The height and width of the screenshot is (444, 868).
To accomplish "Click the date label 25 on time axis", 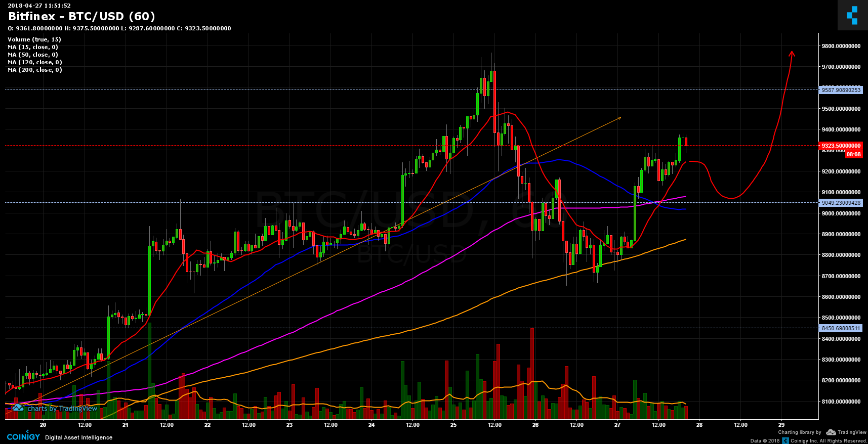I will [453, 425].
